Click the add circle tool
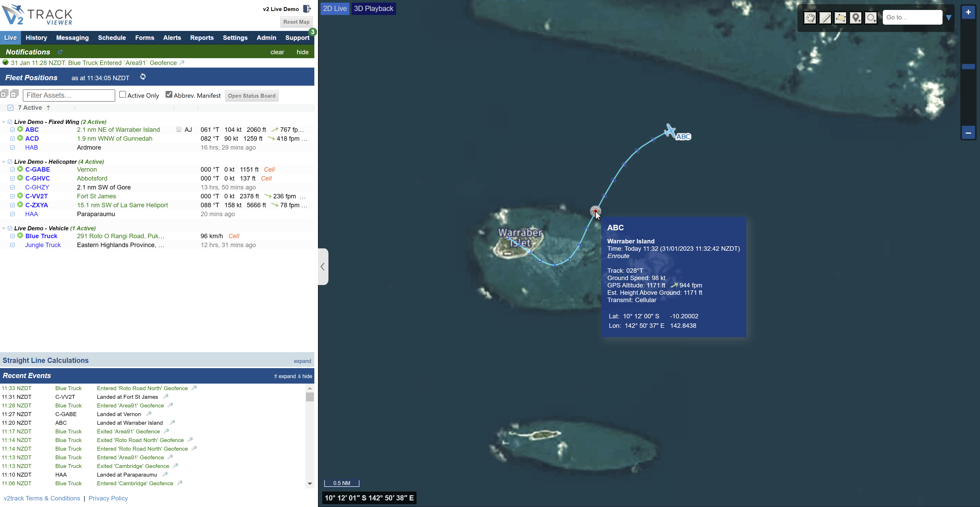Image resolution: width=980 pixels, height=507 pixels. click(871, 18)
